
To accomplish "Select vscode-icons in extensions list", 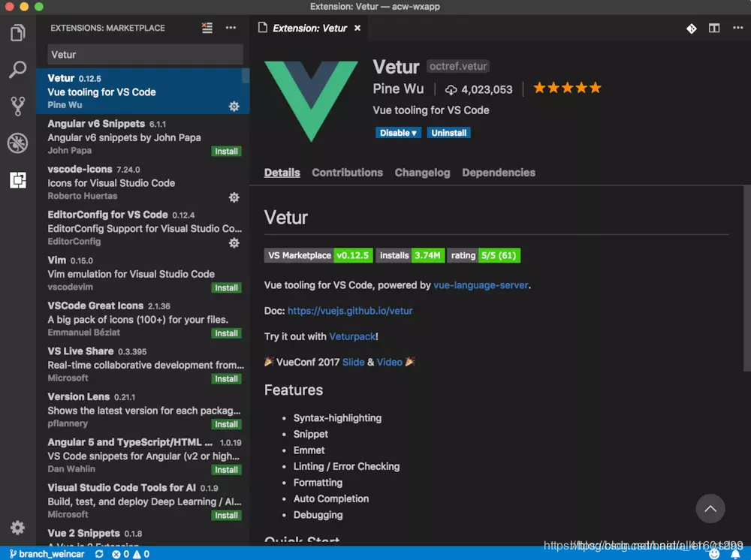I will (x=143, y=182).
